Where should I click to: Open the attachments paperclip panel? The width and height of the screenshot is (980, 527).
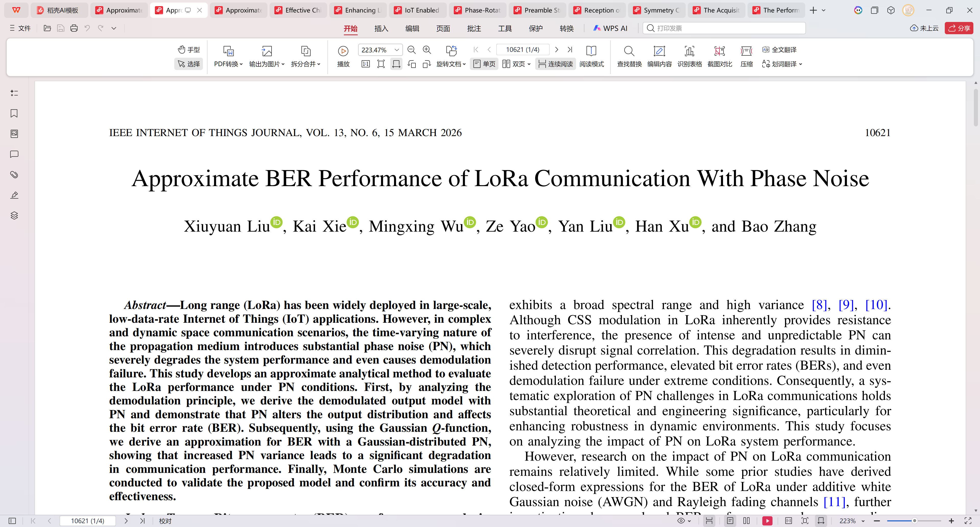14,175
